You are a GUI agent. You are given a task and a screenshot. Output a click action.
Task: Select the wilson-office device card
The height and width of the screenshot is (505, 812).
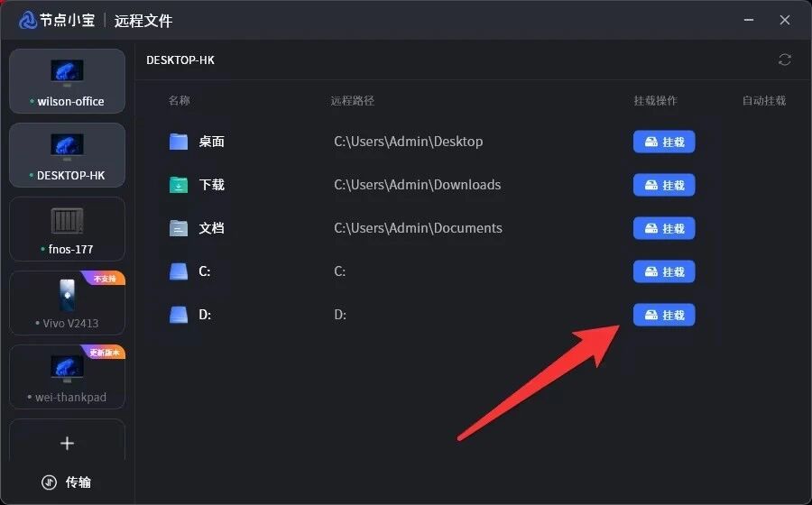pos(68,81)
